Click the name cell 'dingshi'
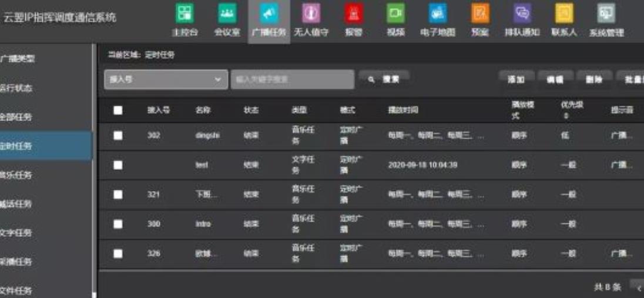 [207, 136]
